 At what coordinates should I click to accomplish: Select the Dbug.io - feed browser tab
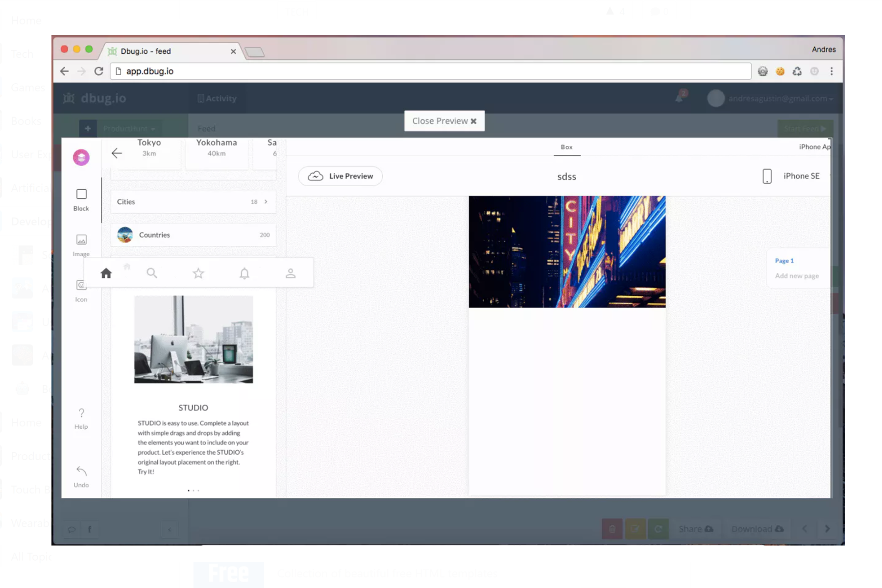[x=171, y=51]
